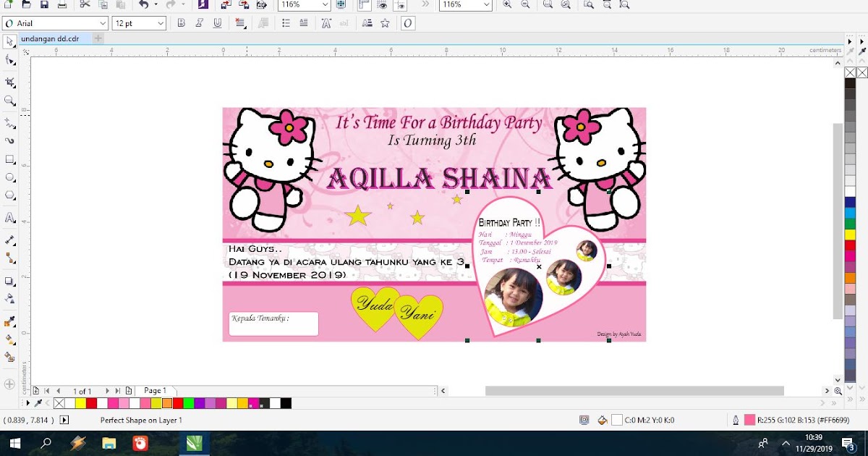
Task: Open File Explorer from taskbar
Action: click(109, 443)
